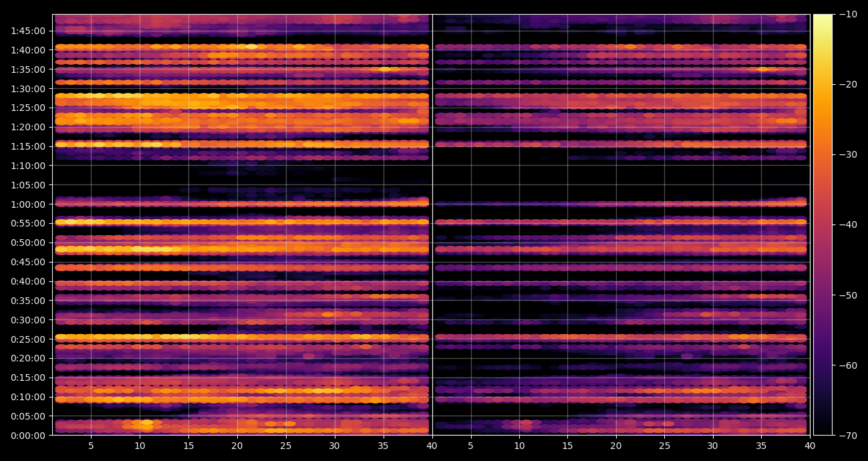
Task: Click the −70 colorbar tick label
Action: coord(849,435)
